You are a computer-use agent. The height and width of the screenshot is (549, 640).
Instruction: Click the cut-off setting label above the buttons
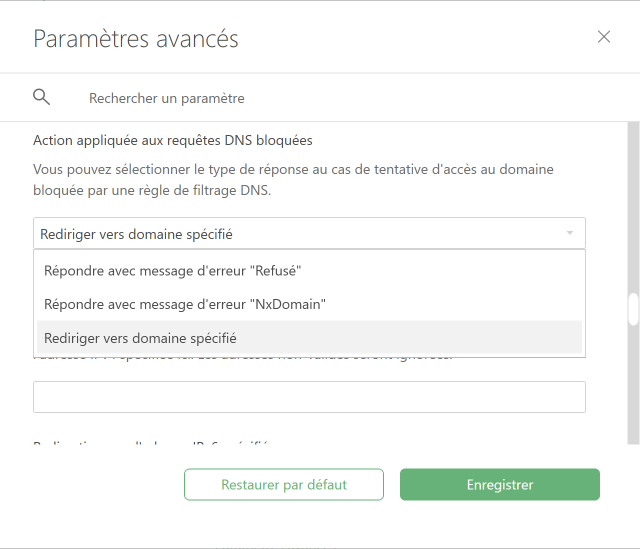tap(151, 442)
